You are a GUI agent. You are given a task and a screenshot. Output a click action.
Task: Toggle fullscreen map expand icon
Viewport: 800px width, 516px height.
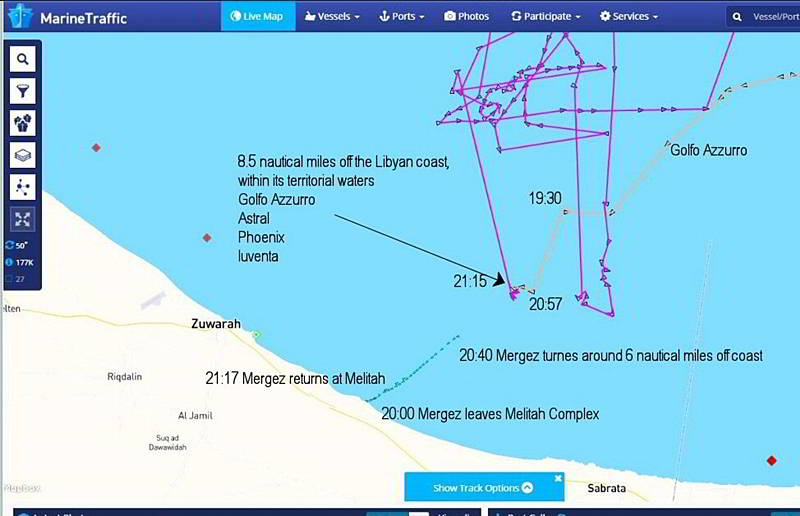coord(22,219)
